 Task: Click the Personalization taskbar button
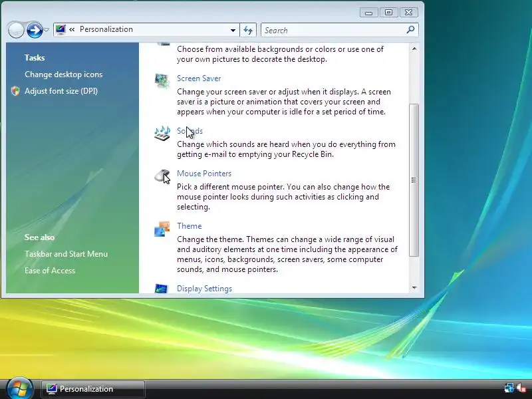click(93, 388)
